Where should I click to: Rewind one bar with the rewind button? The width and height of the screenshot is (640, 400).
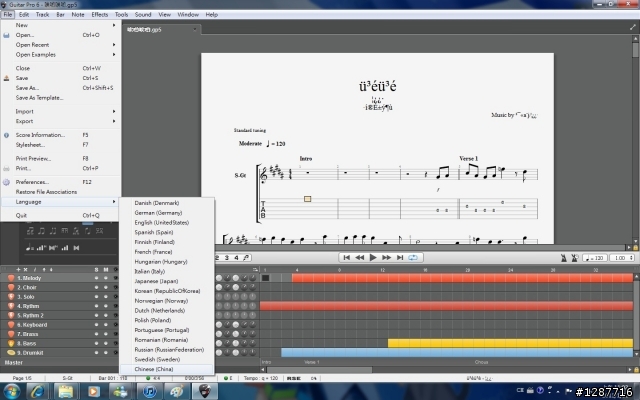click(x=360, y=258)
